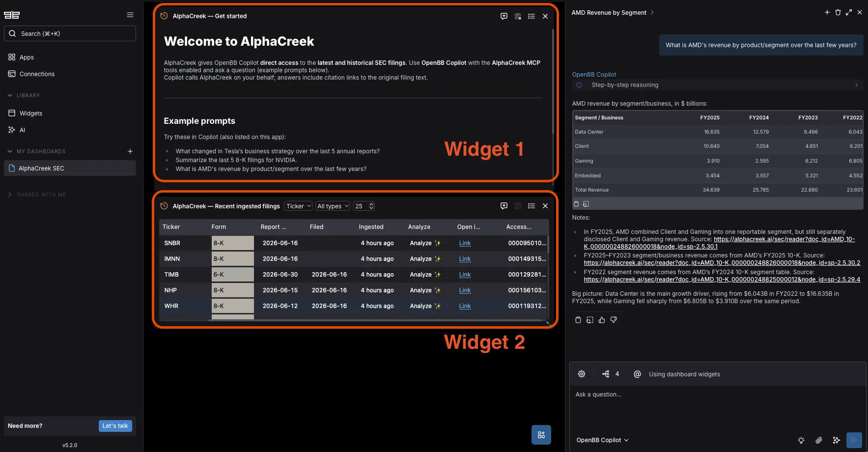Expand the Copilot panel to fullscreen
The width and height of the screenshot is (868, 452).
pyautogui.click(x=849, y=12)
